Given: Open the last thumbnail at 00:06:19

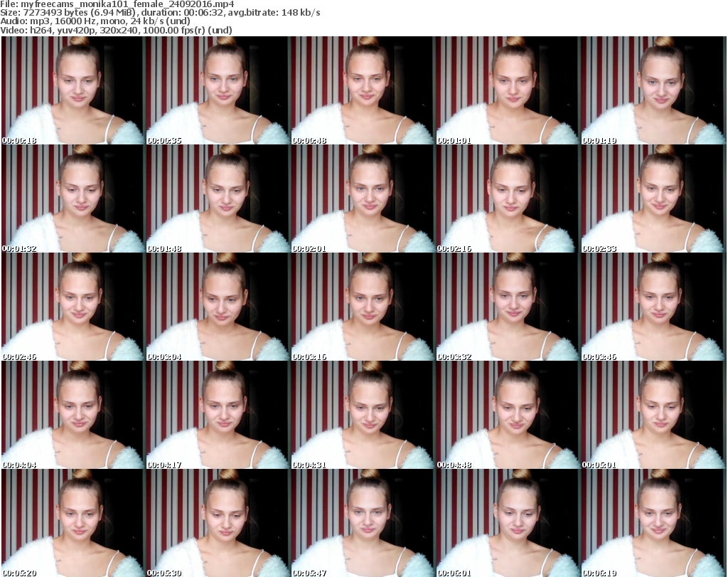Looking at the screenshot, I should tap(653, 523).
